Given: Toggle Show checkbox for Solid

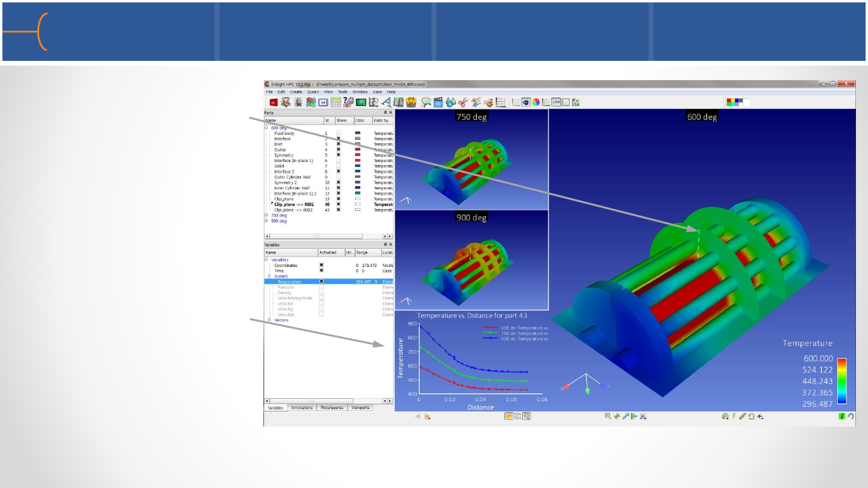Looking at the screenshot, I should click(338, 166).
